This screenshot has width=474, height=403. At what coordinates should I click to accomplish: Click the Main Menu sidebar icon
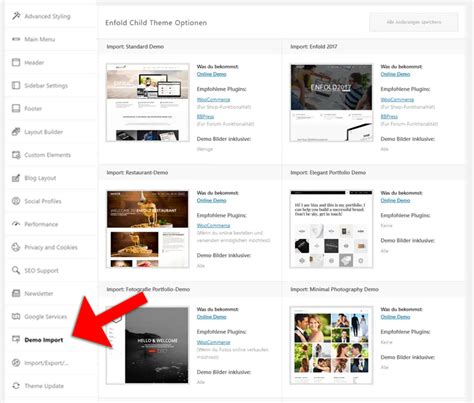(16, 39)
